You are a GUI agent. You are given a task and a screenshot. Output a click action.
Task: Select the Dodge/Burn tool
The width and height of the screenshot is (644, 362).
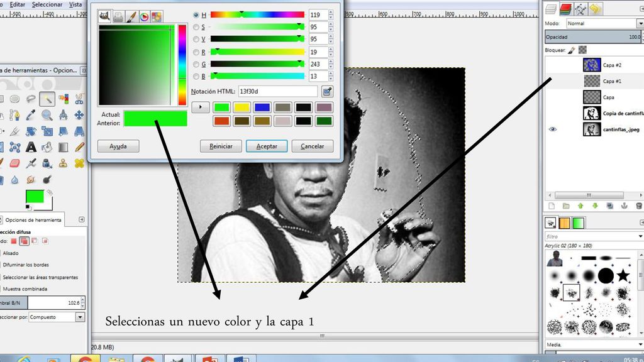click(x=47, y=180)
